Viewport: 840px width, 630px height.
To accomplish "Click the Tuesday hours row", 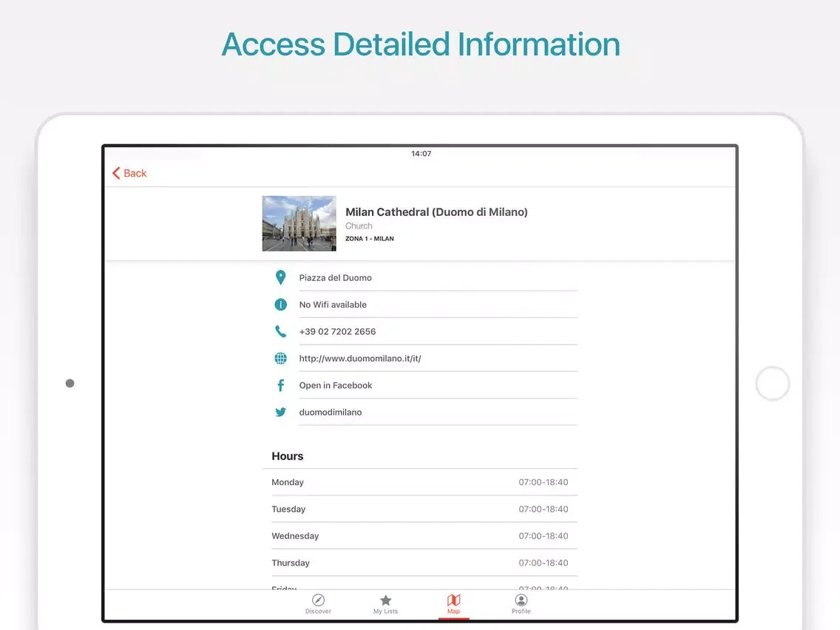I will (x=420, y=509).
